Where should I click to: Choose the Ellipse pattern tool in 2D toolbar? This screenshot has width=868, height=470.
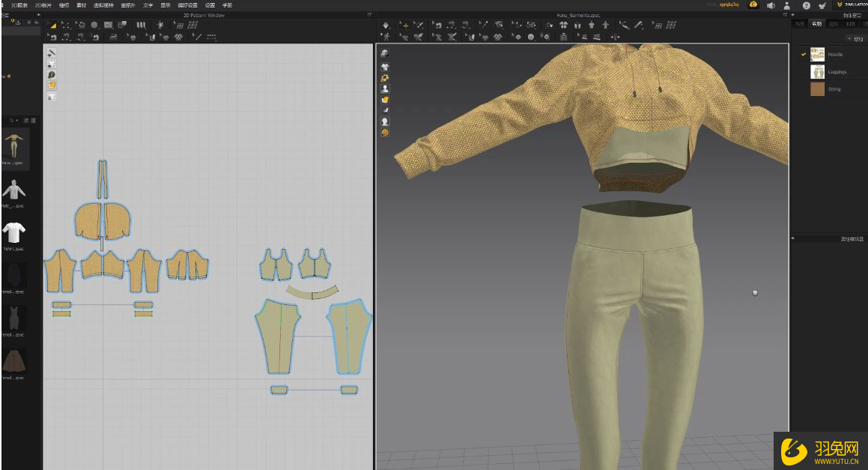pyautogui.click(x=94, y=25)
